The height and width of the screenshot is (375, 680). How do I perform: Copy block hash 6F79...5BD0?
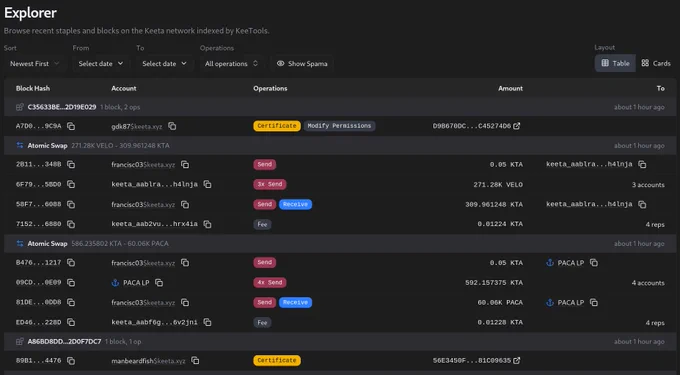[71, 185]
